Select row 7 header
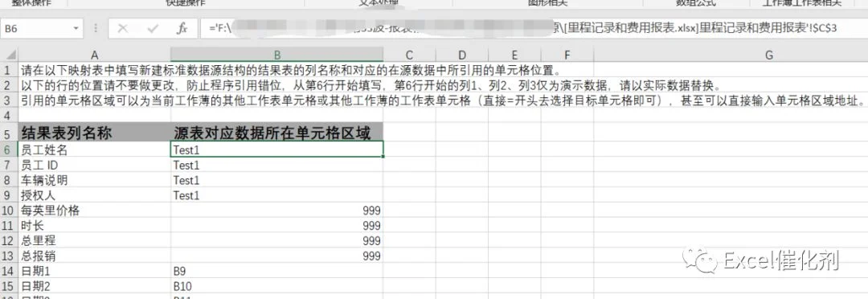 9,165
